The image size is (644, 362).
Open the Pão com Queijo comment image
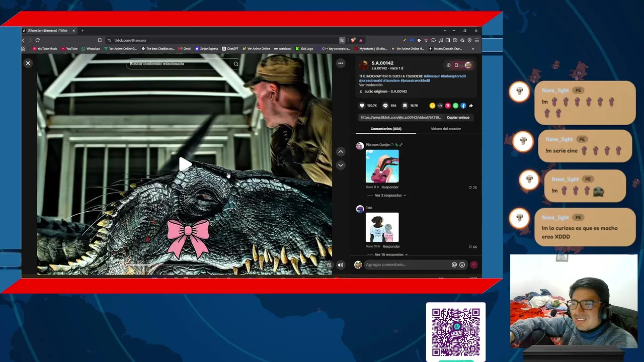tap(382, 166)
